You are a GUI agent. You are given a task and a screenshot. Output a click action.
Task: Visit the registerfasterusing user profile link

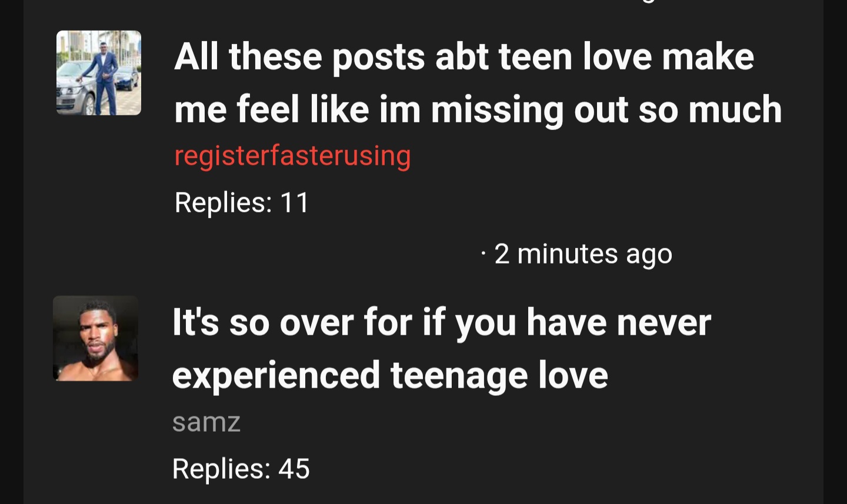[x=292, y=156]
